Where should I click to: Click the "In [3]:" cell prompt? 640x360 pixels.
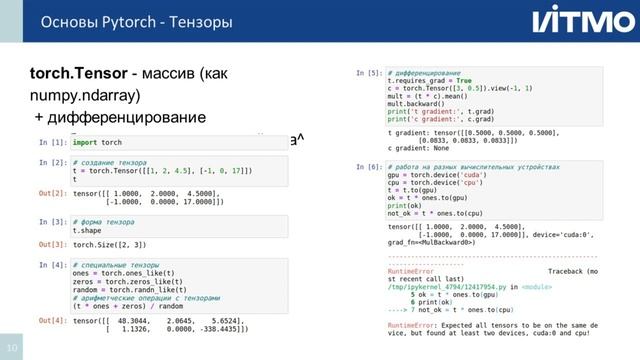pos(53,222)
